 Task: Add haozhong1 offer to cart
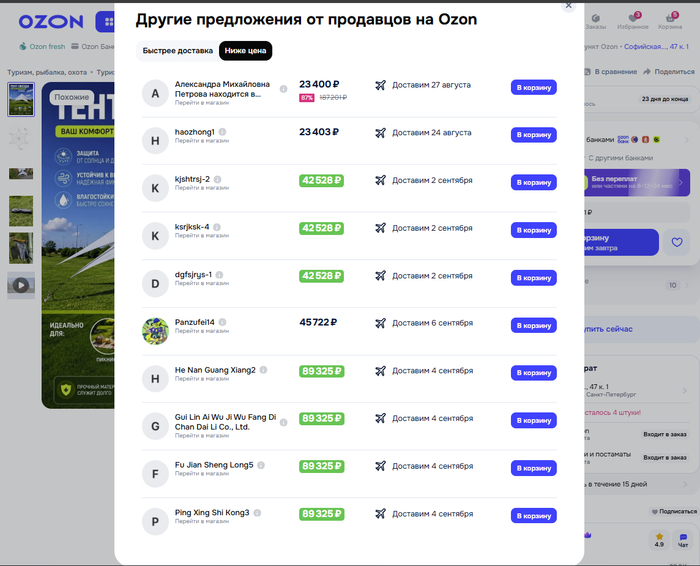(533, 135)
